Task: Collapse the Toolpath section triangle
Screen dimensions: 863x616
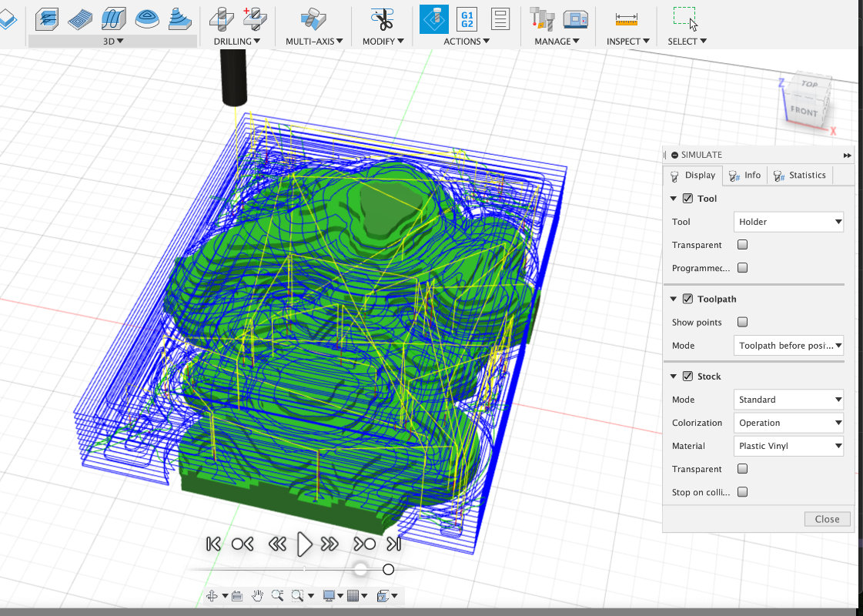Action: click(x=673, y=298)
